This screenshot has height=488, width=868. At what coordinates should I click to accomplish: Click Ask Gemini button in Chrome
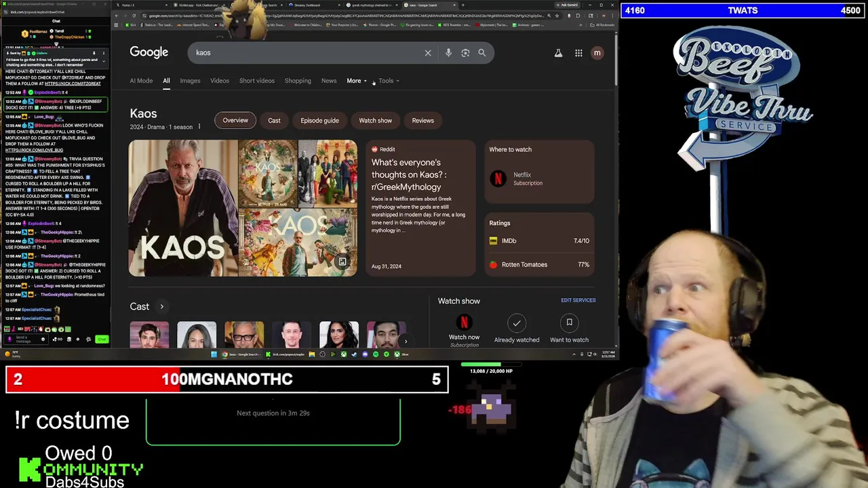click(568, 5)
